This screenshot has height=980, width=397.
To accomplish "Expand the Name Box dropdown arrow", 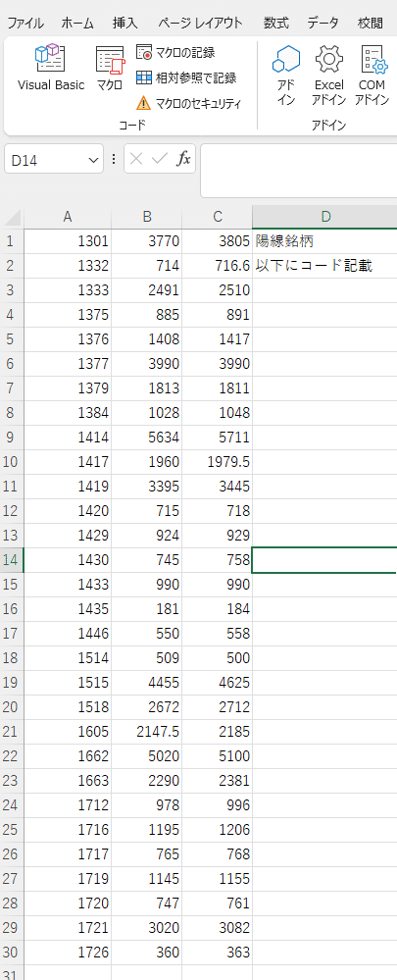I will pyautogui.click(x=94, y=161).
